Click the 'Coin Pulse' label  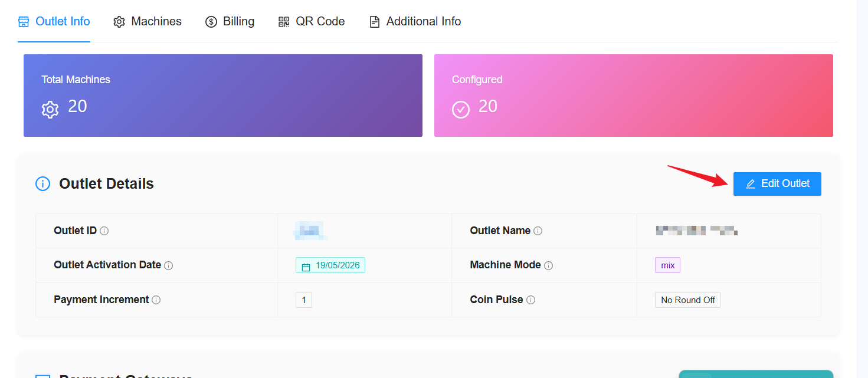coord(497,300)
